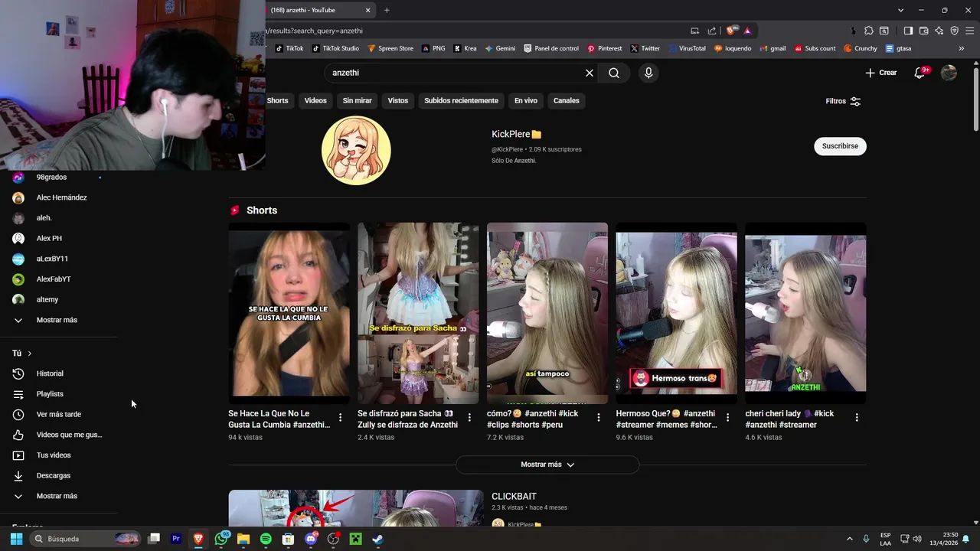Open the KickPlere channel name link

point(511,134)
